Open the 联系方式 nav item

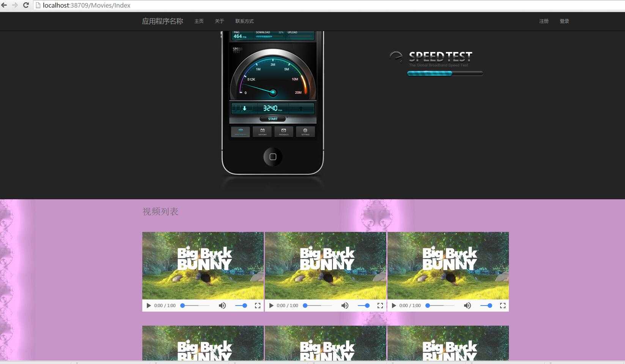coord(244,21)
